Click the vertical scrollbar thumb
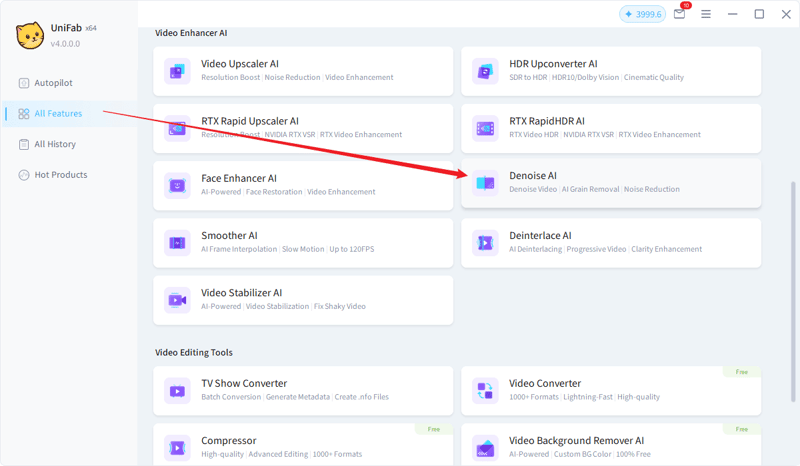The width and height of the screenshot is (800, 466). [x=793, y=291]
